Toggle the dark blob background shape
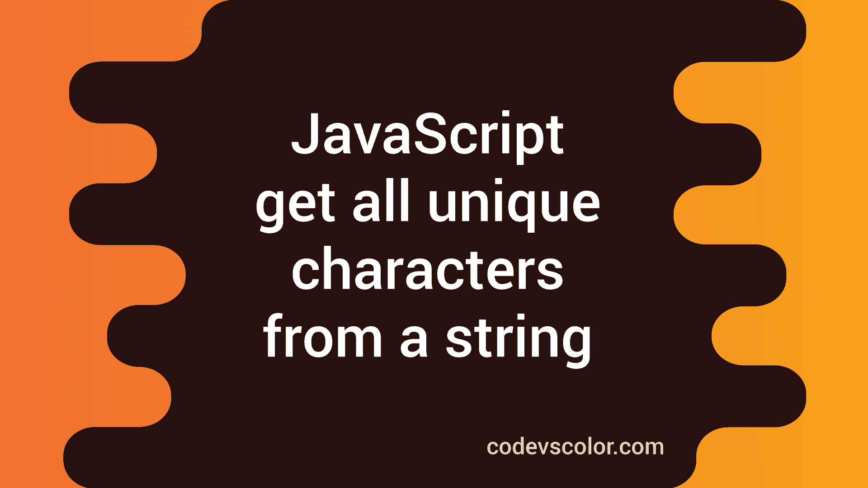The image size is (868, 488). click(434, 244)
